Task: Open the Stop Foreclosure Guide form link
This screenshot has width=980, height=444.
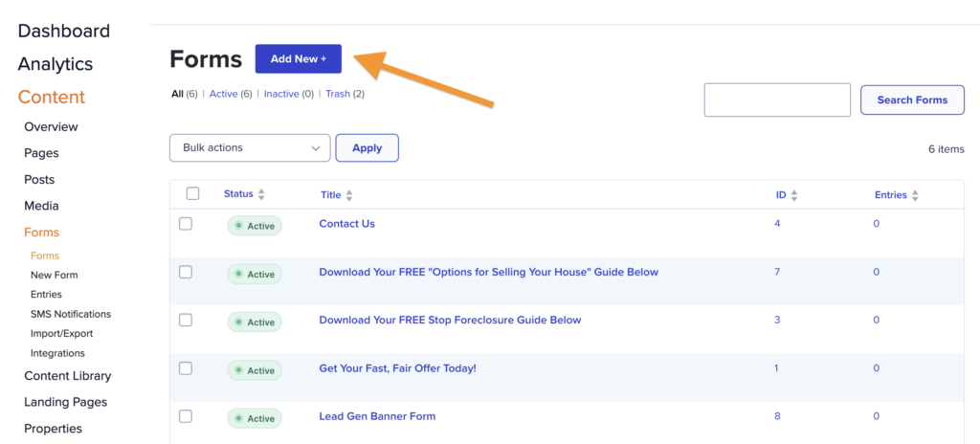Action: (x=450, y=320)
